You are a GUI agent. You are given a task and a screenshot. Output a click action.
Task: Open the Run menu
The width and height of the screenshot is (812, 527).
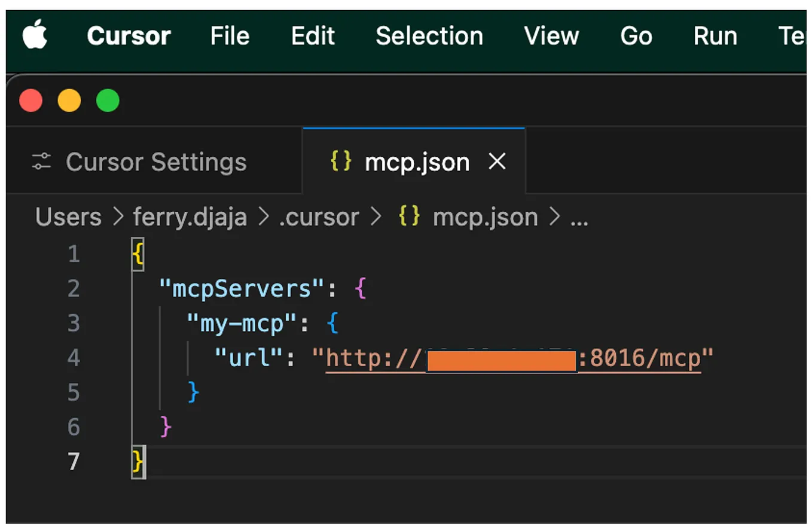pos(715,36)
